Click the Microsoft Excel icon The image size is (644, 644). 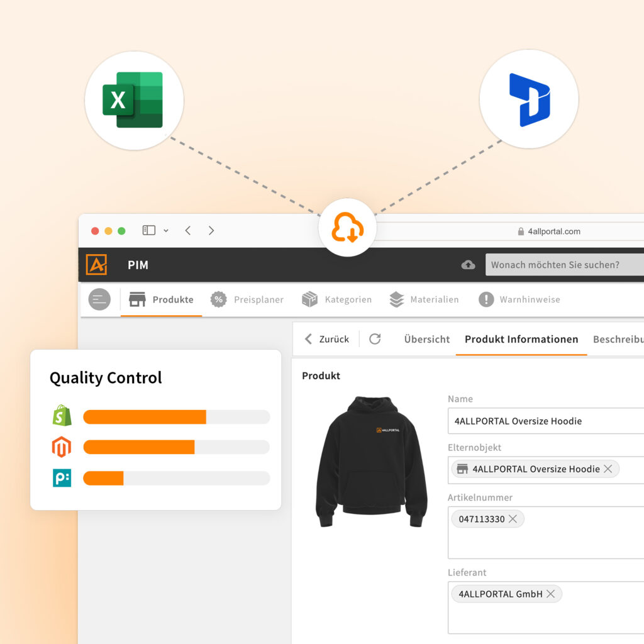click(x=133, y=100)
